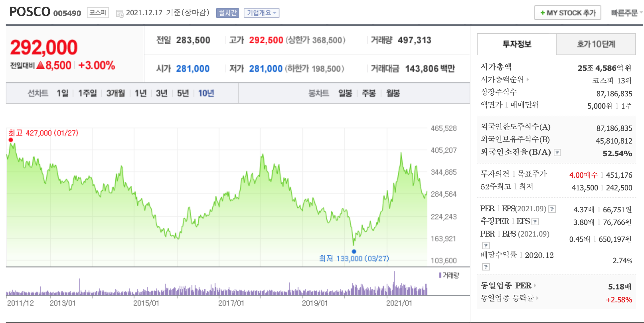Click the trading volume 497,313
The image size is (644, 323).
(414, 40)
